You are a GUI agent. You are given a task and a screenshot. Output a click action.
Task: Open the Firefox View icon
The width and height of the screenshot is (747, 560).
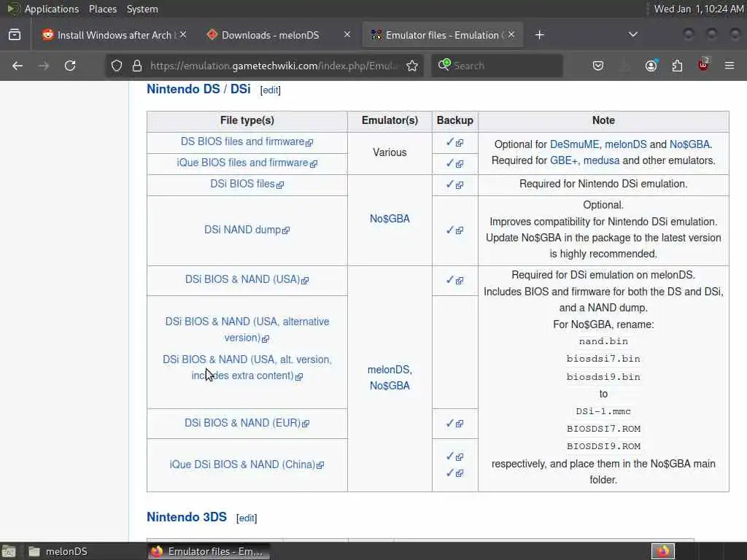pyautogui.click(x=15, y=35)
